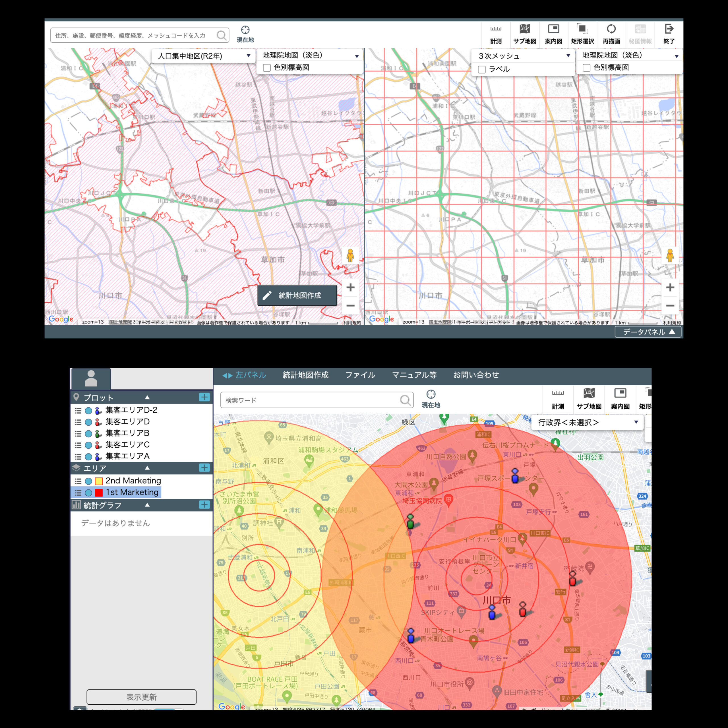The width and height of the screenshot is (728, 728).
Task: Open the 3次メッシュ dropdown
Action: [523, 56]
